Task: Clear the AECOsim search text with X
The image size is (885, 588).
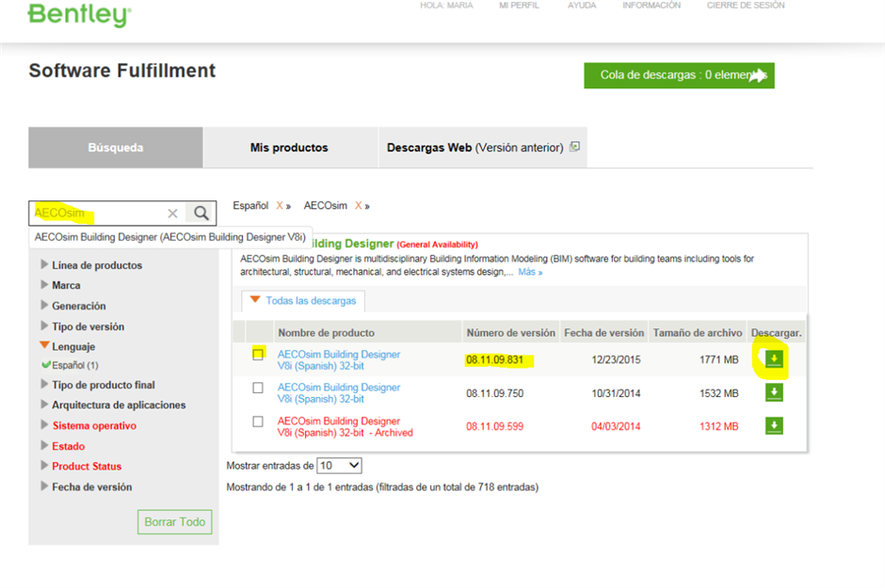Action: (172, 214)
